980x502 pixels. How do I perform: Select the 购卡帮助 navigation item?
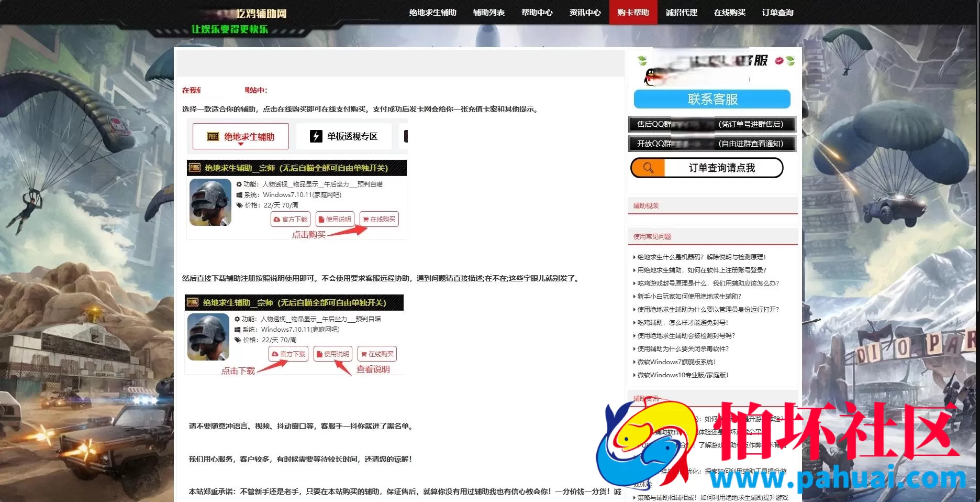coord(632,12)
